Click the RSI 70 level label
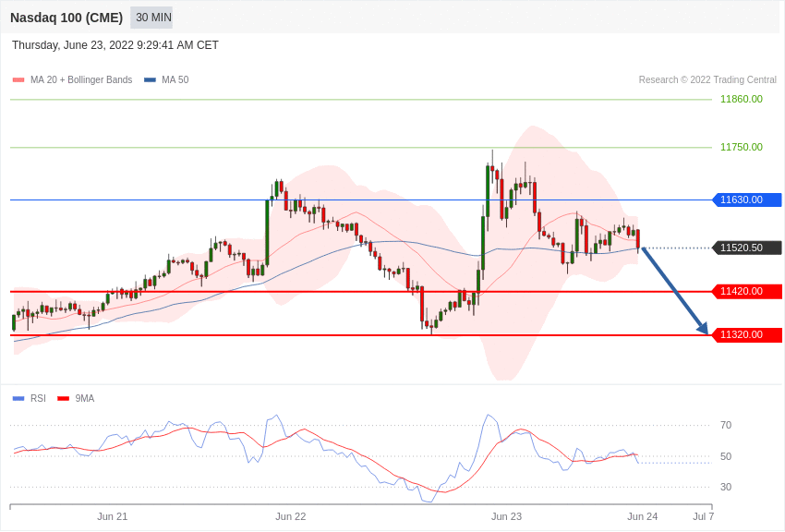 click(x=726, y=426)
